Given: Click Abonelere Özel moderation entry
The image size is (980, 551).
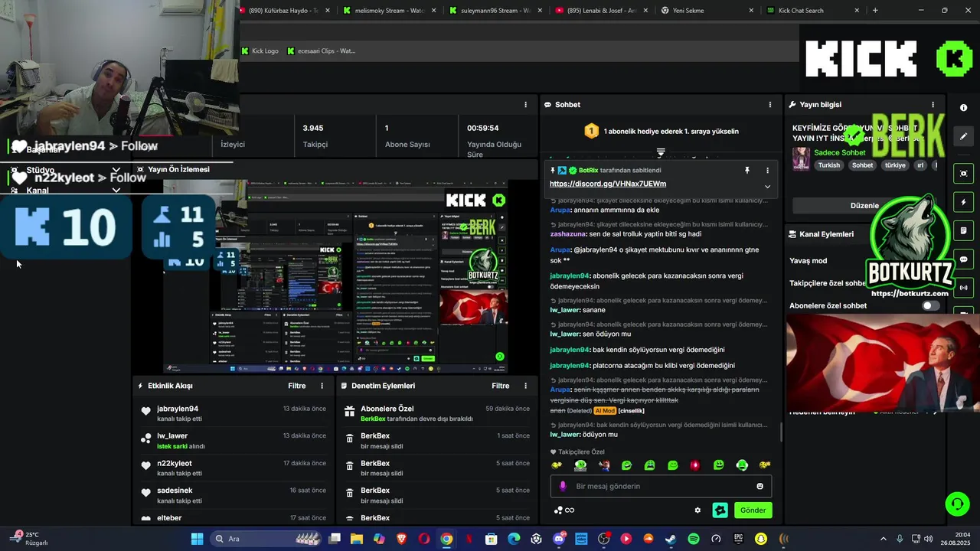Looking at the screenshot, I should point(436,413).
